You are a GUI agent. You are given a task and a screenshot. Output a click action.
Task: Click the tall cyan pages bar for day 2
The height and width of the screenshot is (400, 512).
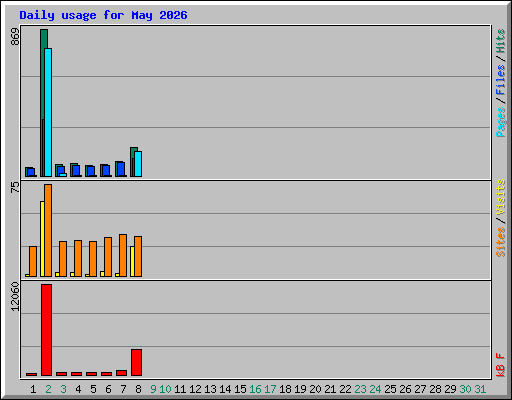point(48,112)
